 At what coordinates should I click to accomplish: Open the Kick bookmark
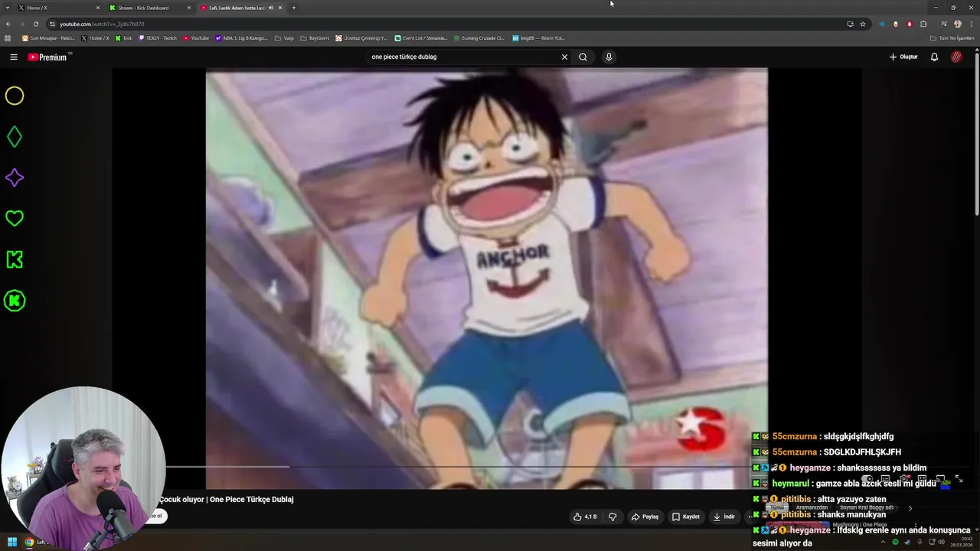124,37
